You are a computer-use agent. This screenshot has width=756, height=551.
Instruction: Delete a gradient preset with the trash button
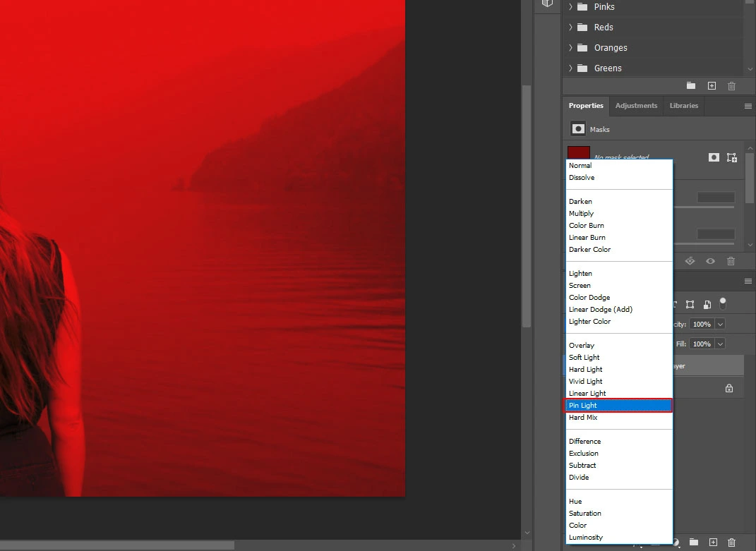(731, 85)
